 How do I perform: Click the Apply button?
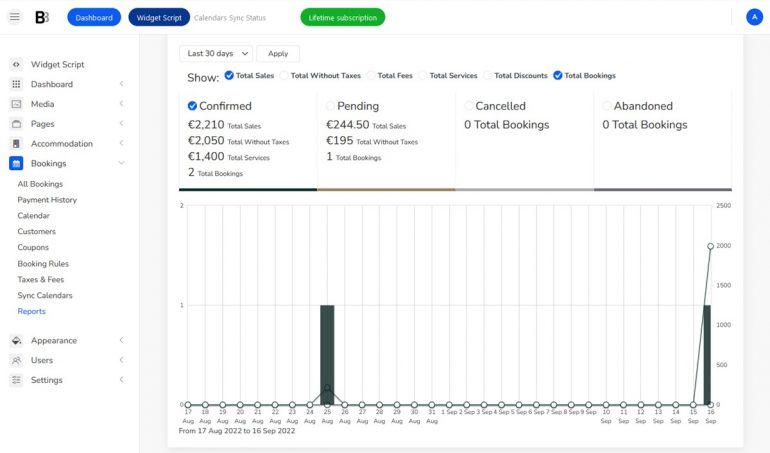pos(278,54)
